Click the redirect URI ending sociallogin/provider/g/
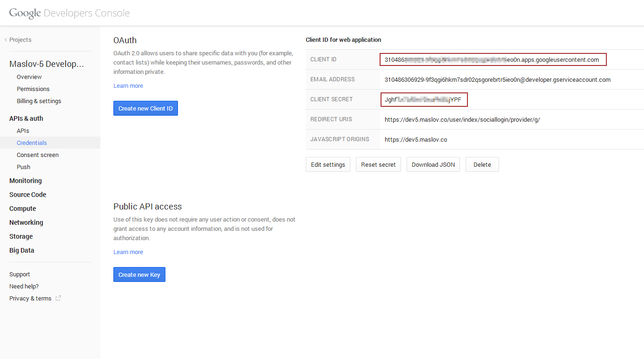The height and width of the screenshot is (359, 644). coord(462,119)
